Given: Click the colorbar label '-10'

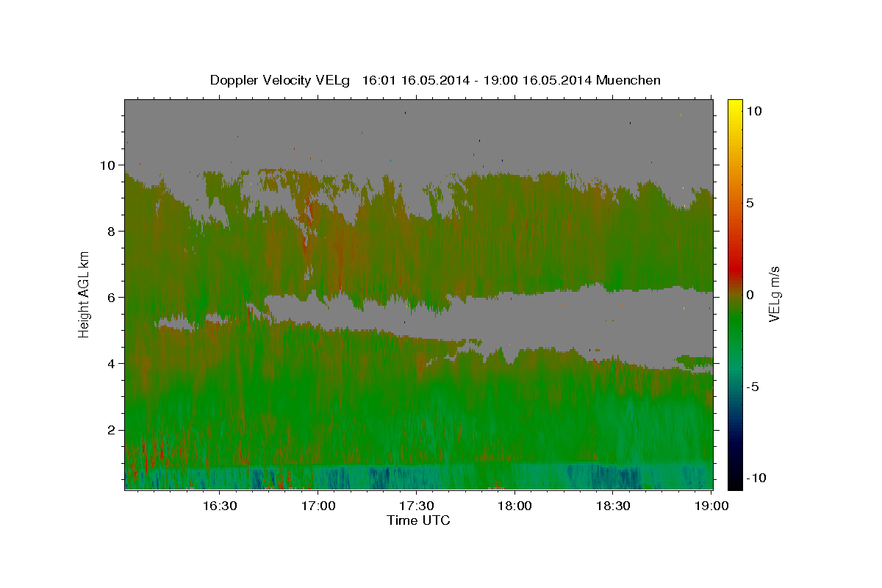Looking at the screenshot, I should coord(755,478).
